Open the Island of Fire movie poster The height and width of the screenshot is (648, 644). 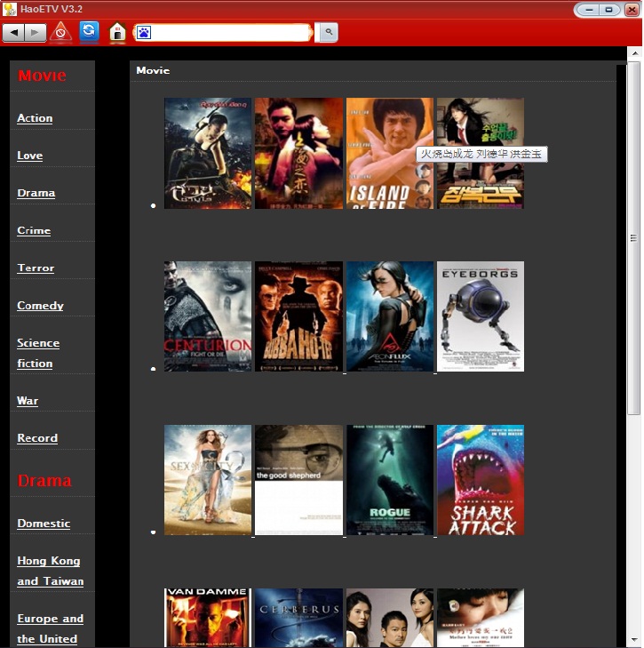(x=389, y=153)
